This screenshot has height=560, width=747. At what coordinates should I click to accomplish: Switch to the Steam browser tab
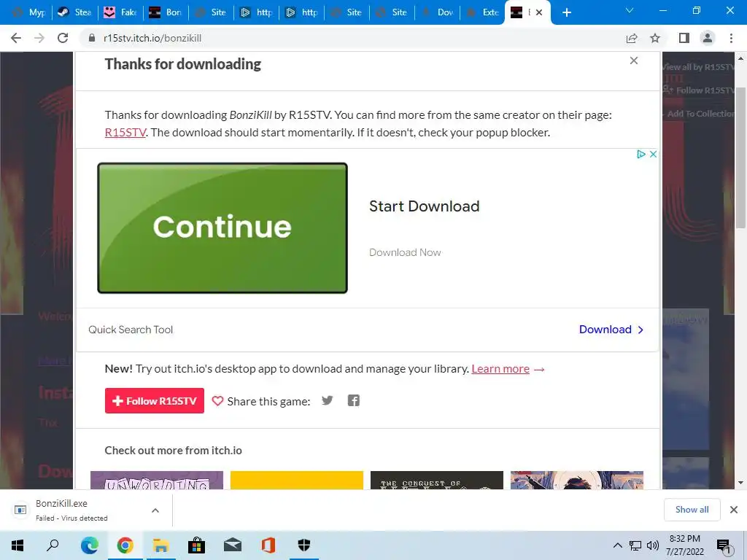[75, 12]
